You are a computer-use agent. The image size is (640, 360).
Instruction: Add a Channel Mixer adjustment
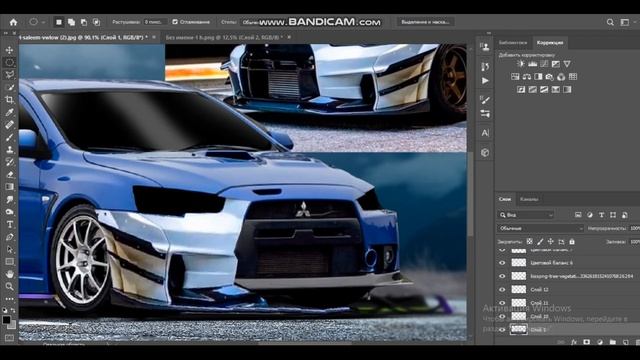[x=561, y=77]
